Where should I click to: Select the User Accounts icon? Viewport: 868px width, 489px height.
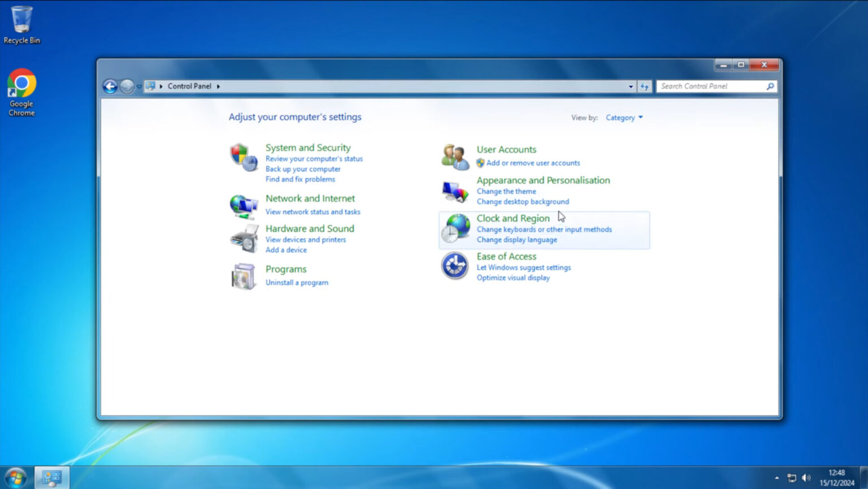(454, 155)
